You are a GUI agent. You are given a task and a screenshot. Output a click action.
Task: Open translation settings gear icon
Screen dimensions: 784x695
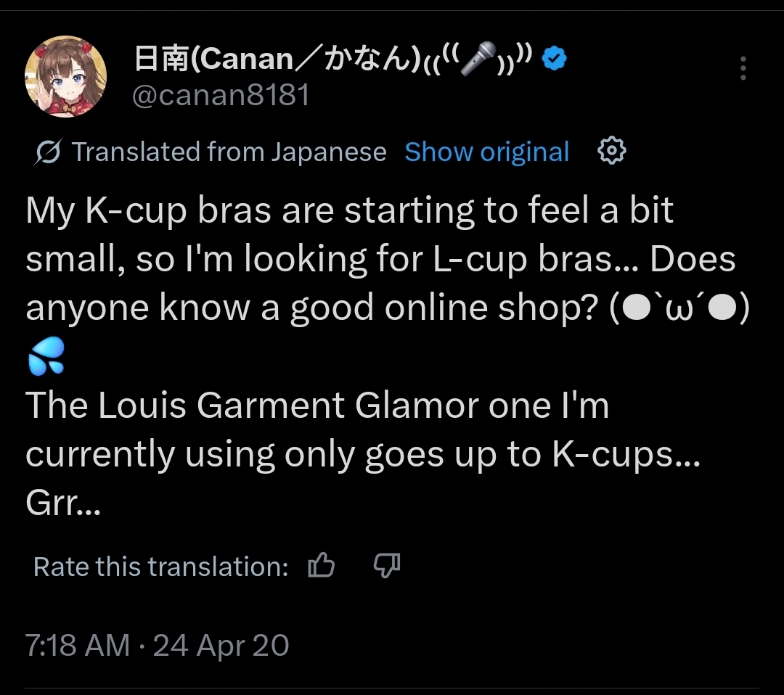[611, 151]
